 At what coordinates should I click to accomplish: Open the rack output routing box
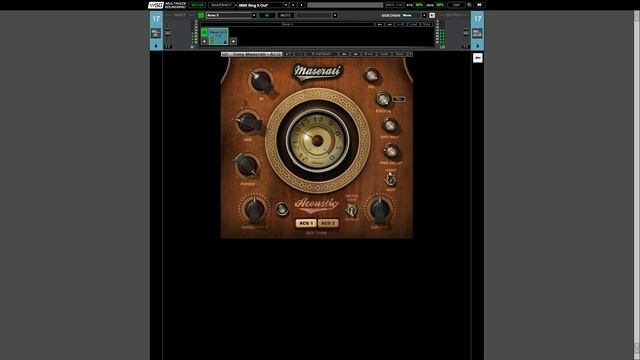pos(477,33)
